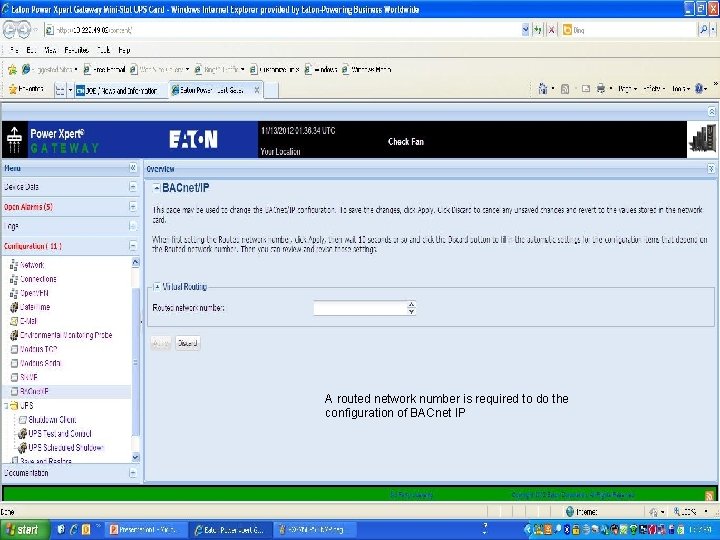Click the Refresh page icon
The height and width of the screenshot is (540, 720).
[538, 30]
